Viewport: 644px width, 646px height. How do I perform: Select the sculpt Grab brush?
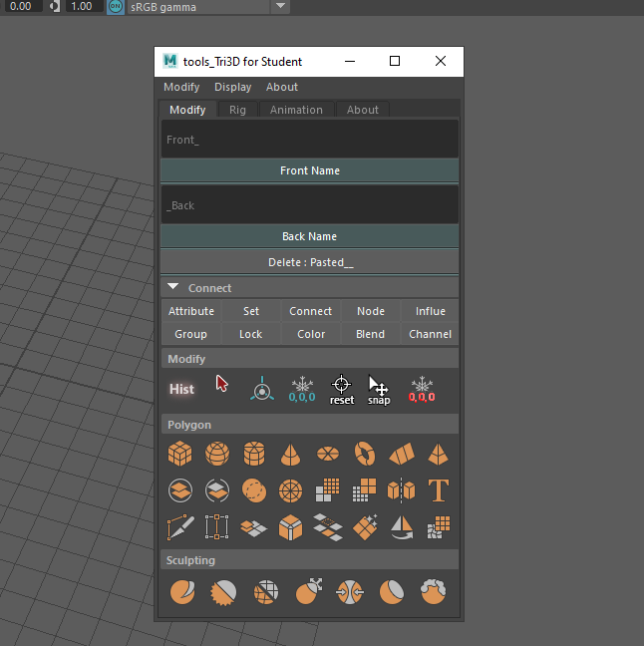click(x=308, y=591)
